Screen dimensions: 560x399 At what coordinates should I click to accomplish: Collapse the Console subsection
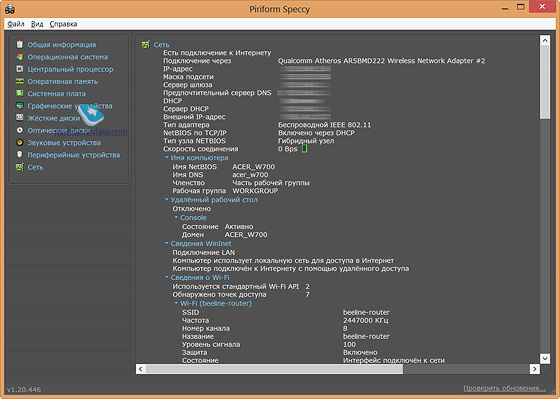pyautogui.click(x=176, y=217)
